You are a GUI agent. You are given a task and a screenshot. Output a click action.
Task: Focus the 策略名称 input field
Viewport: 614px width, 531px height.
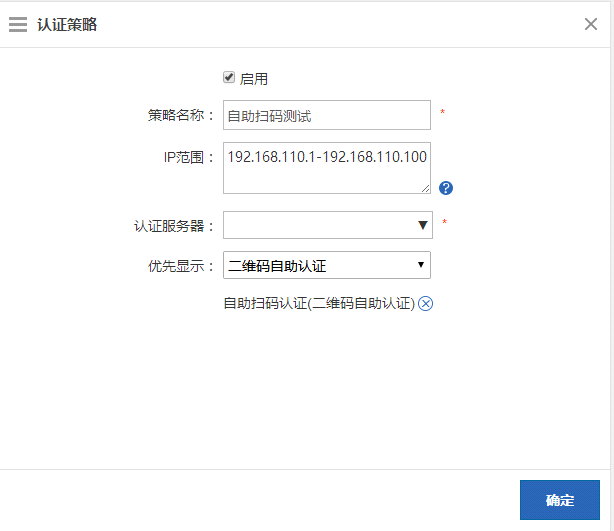(x=326, y=115)
